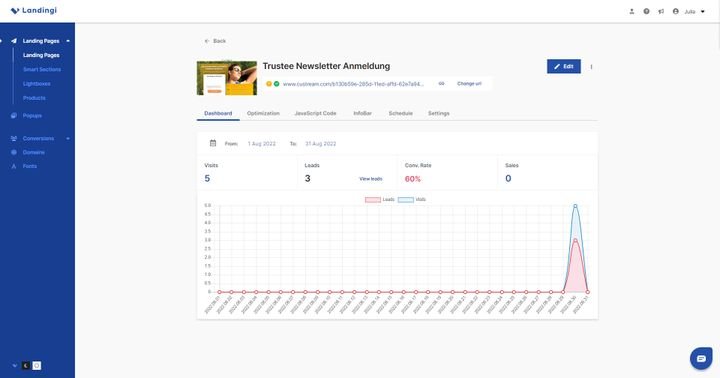Open the Popups menu label
The width and height of the screenshot is (720, 378).
pos(32,116)
